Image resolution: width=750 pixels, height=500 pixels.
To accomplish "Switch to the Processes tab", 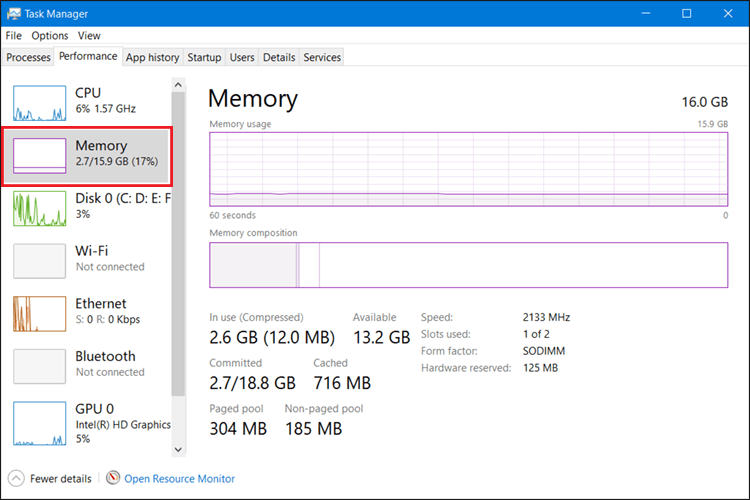I will click(28, 58).
